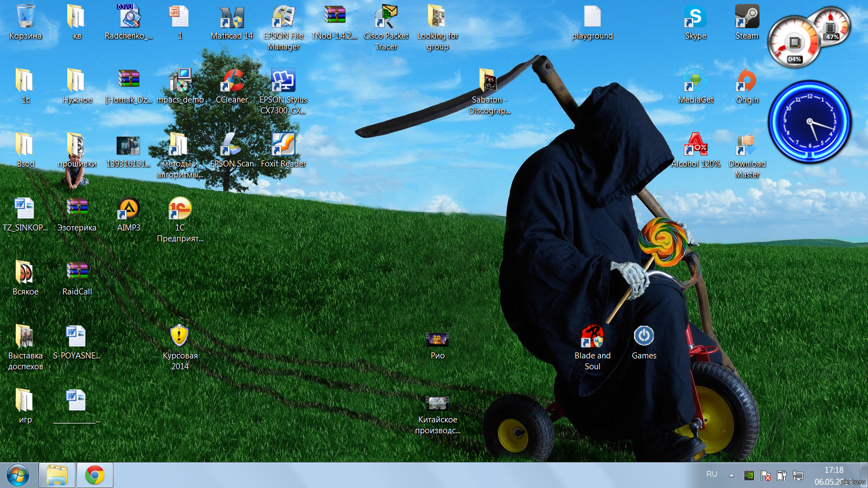
Task: Open EPSON Stylus CX7300 shortcut
Action: click(283, 92)
